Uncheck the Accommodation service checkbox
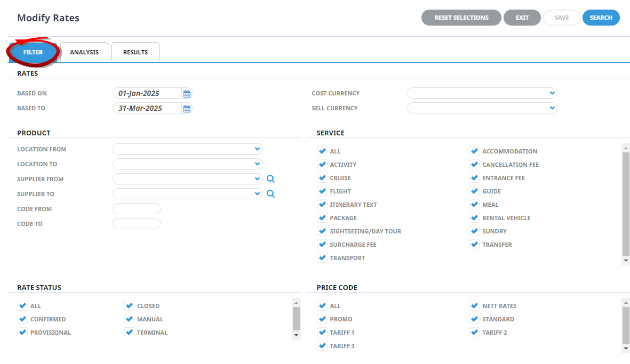 click(474, 151)
